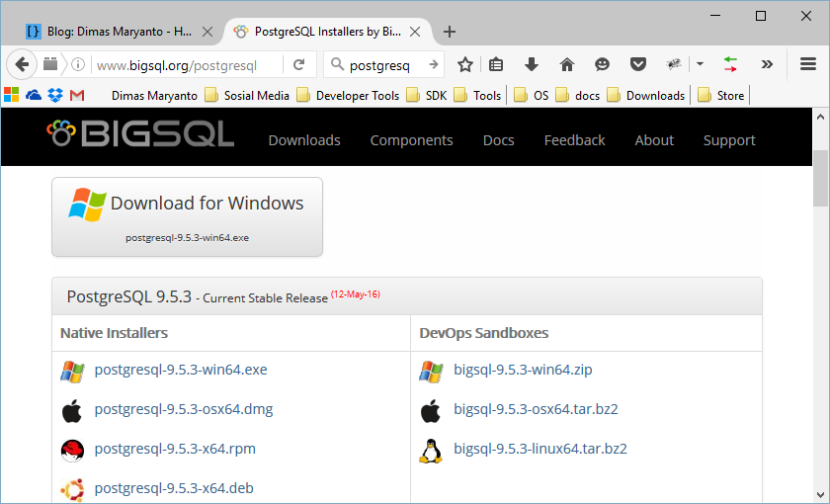The height and width of the screenshot is (504, 830).
Task: Close the PostgreSQL Installers tab
Action: [x=415, y=32]
